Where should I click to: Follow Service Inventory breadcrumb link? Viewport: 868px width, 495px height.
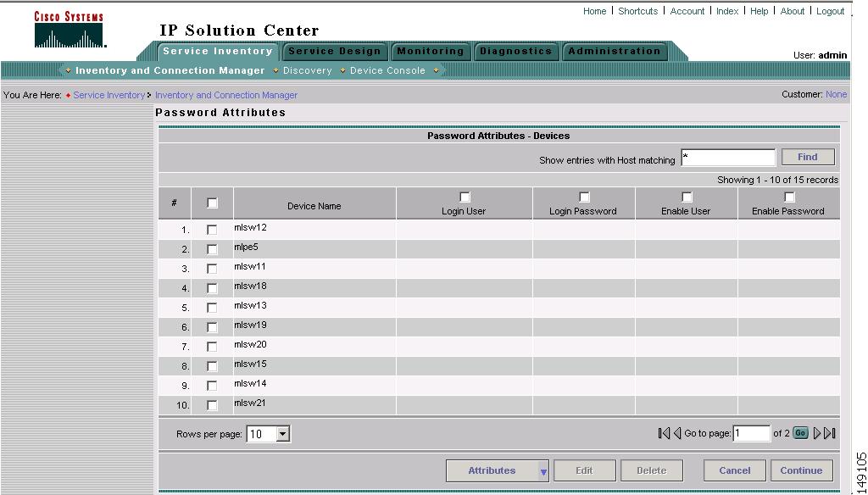point(109,95)
